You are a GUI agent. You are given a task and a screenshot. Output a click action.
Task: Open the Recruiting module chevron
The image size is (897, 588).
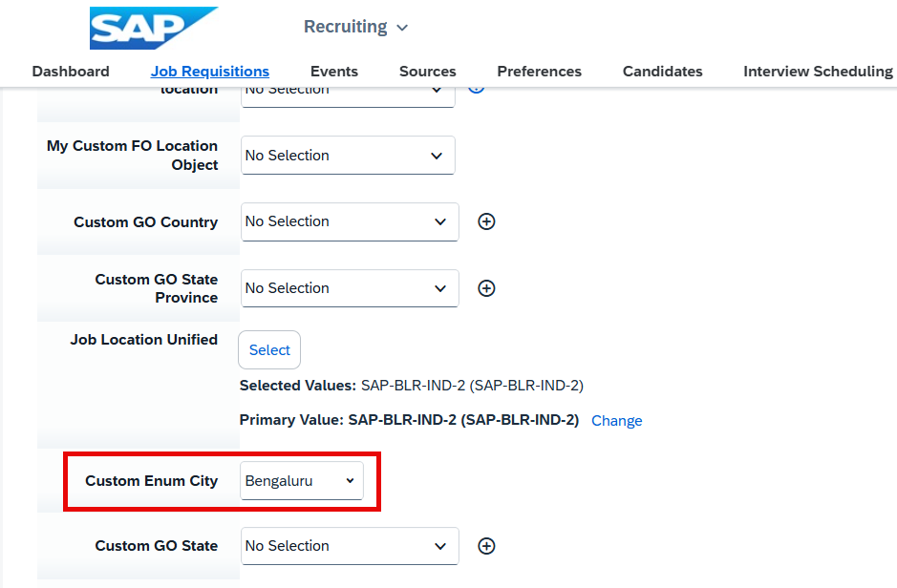point(402,28)
